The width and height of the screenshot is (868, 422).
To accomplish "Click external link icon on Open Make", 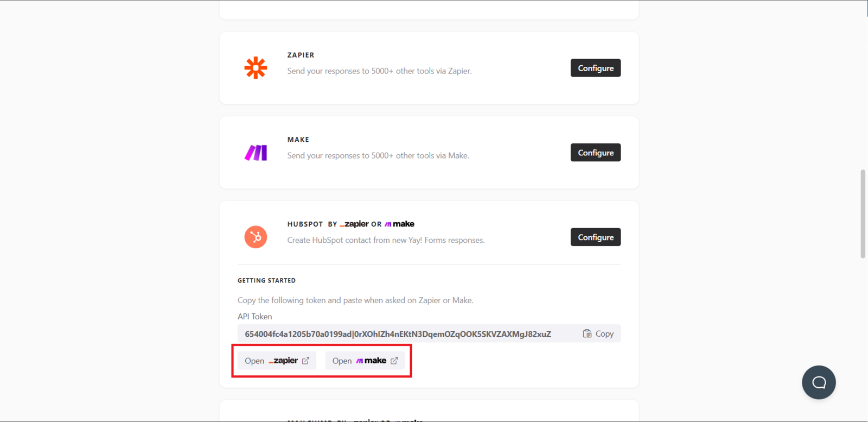I will [x=394, y=361].
